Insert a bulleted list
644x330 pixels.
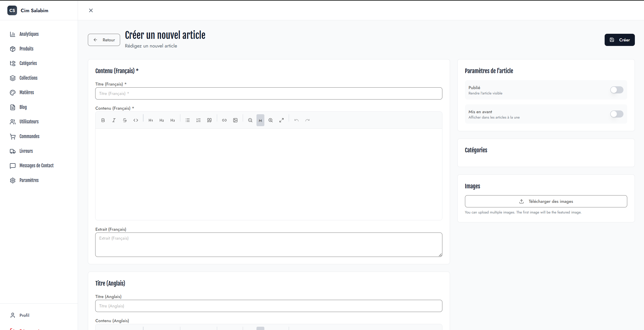click(187, 120)
